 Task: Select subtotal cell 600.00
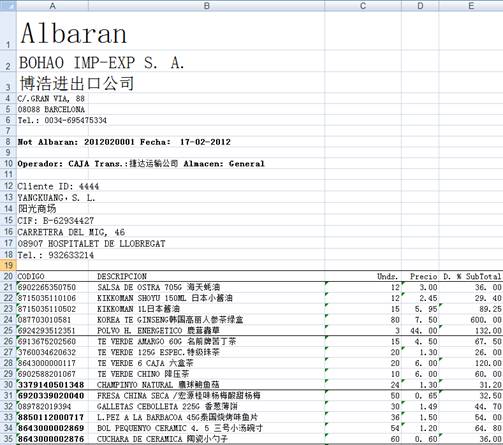coord(471,320)
